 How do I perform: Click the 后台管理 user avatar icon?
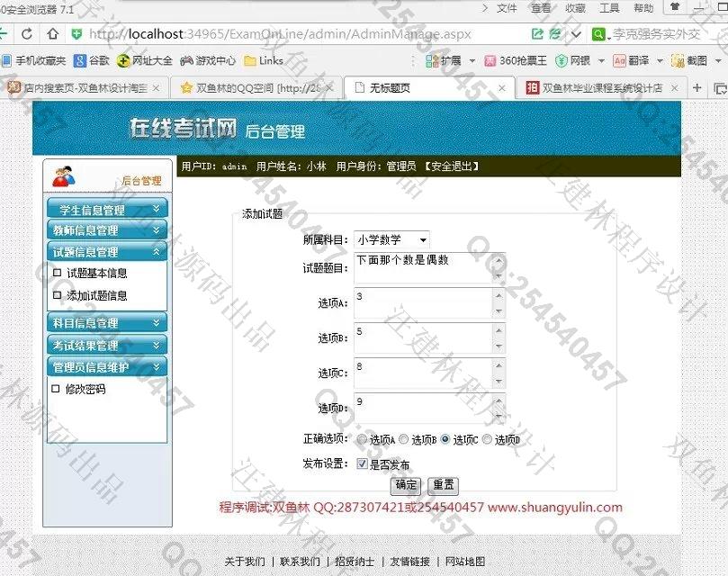pos(64,176)
